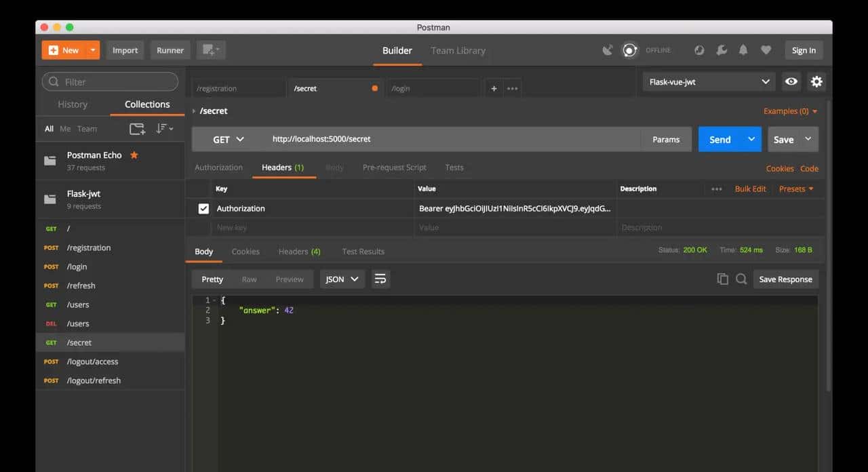Screen dimensions: 868x472
Task: Click the sync status circle icon
Action: point(630,50)
